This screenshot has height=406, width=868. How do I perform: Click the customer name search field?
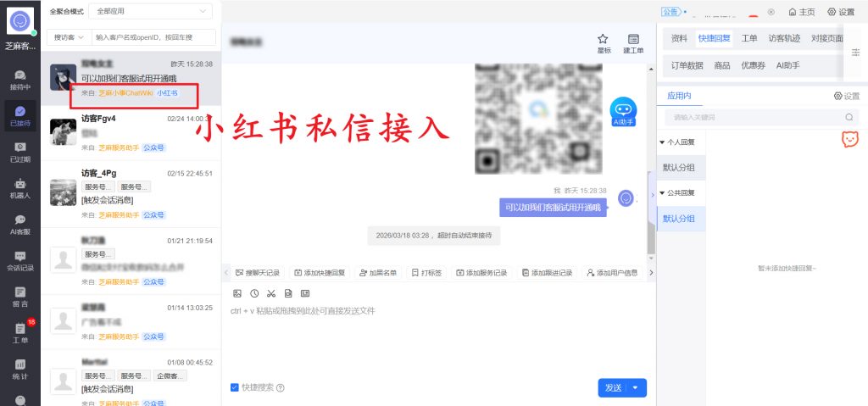pos(153,37)
